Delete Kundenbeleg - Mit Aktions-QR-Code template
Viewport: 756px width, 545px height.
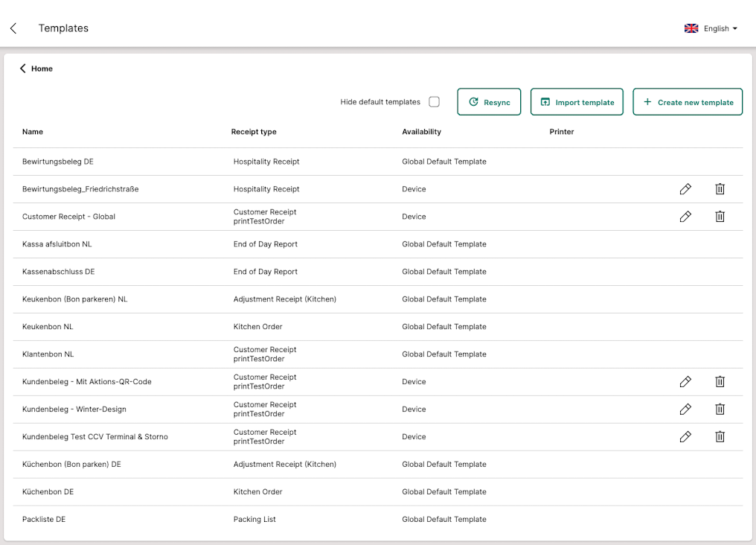pyautogui.click(x=720, y=382)
